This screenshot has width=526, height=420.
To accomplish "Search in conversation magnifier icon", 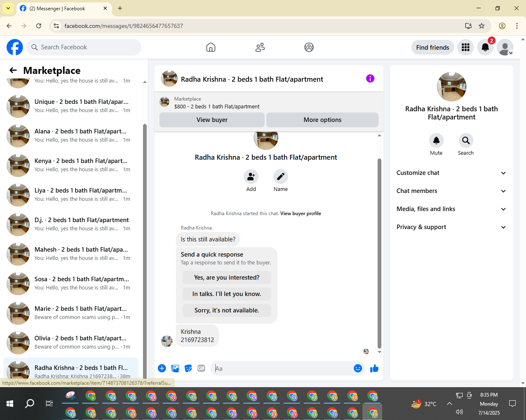I will 466,140.
